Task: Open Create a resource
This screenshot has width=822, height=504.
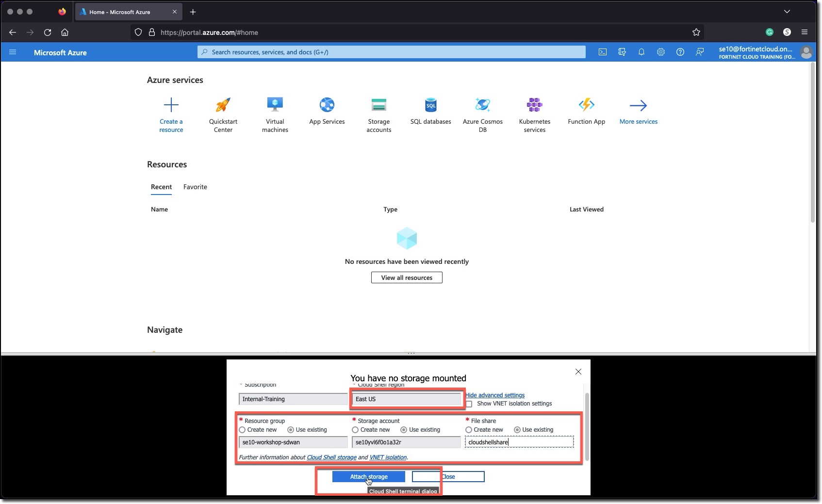Action: coord(171,114)
